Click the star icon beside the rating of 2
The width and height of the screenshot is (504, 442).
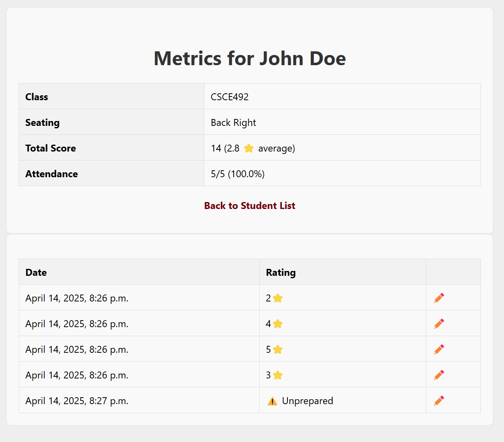click(x=278, y=298)
